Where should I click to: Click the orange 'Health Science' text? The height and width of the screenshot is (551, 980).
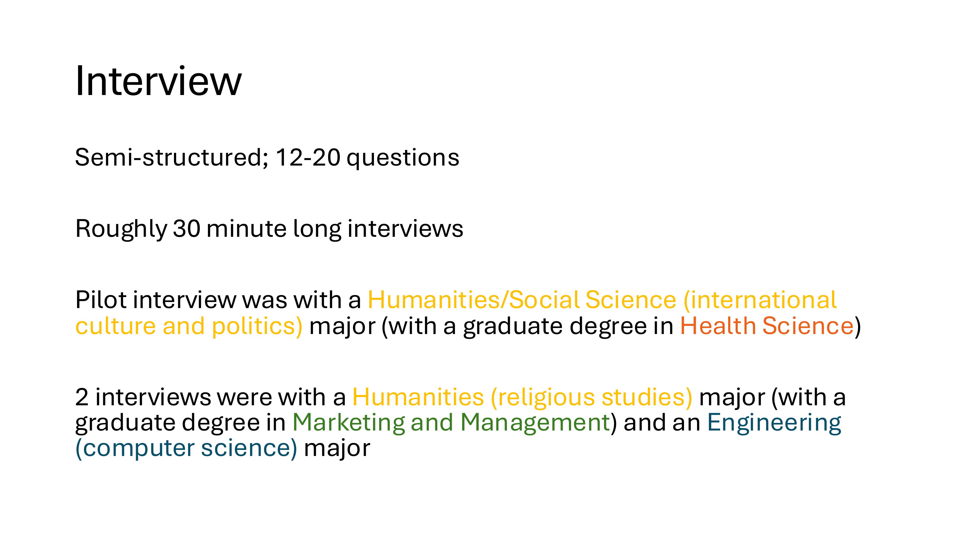(x=767, y=326)
